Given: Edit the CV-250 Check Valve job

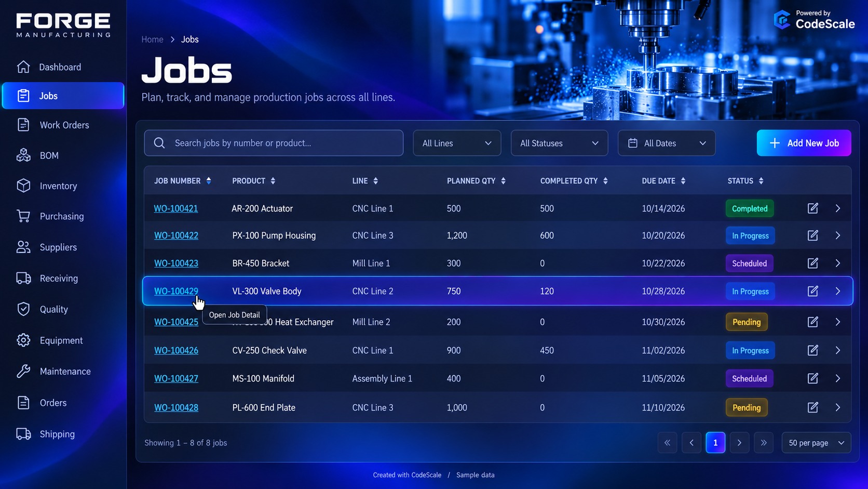Looking at the screenshot, I should 813,350.
